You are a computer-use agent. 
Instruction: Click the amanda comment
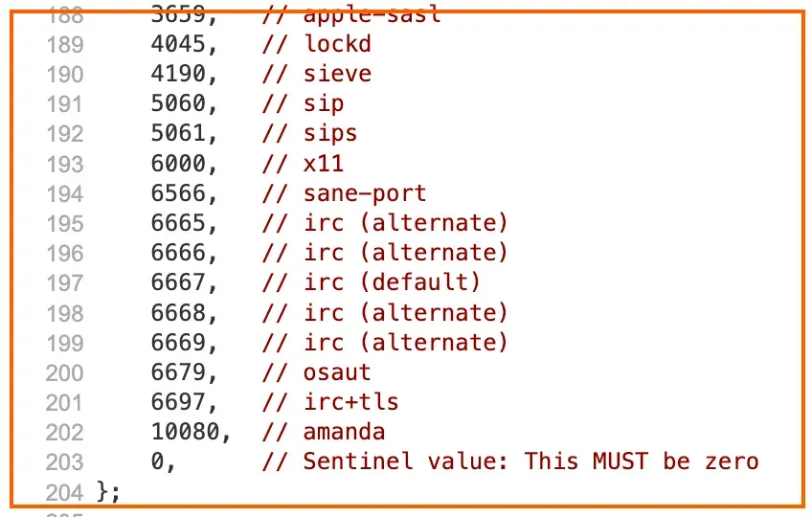324,432
